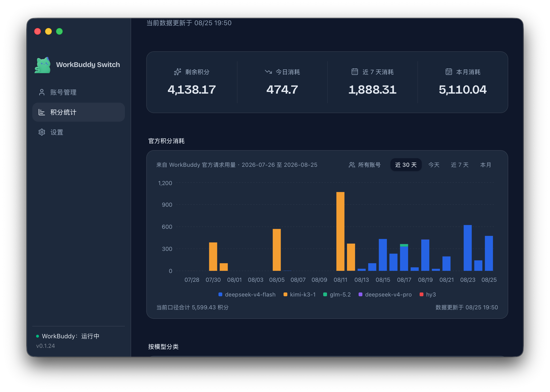The height and width of the screenshot is (392, 550).
Task: Click the total 当前口径合计 5,599.43 积分
Action: click(193, 307)
